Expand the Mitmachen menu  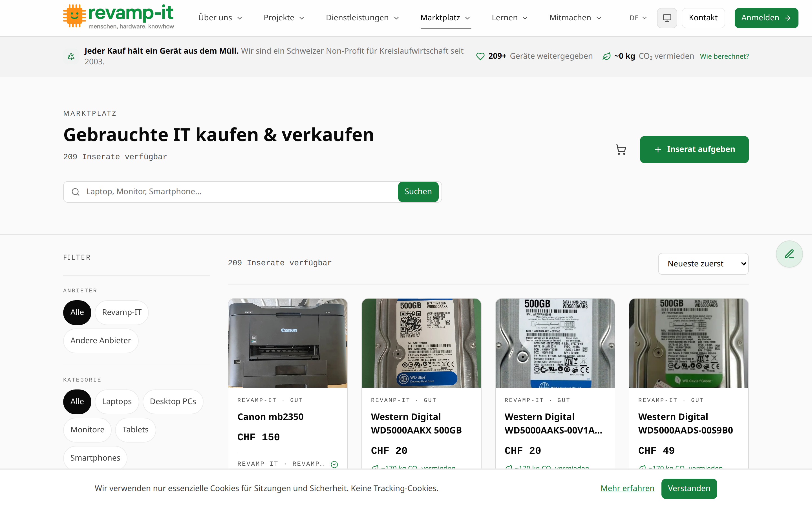pyautogui.click(x=575, y=18)
